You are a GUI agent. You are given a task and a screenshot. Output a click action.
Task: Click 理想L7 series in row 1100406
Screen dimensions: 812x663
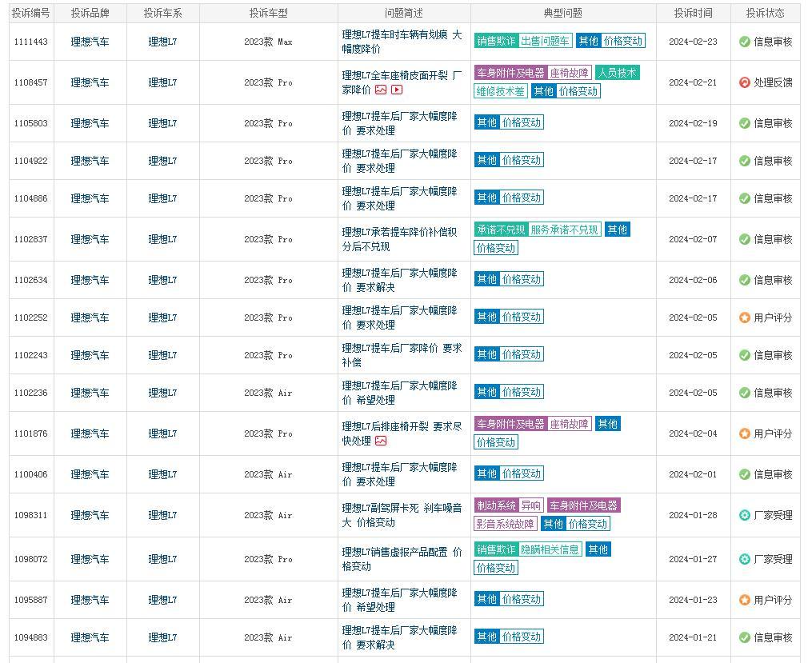coord(162,474)
